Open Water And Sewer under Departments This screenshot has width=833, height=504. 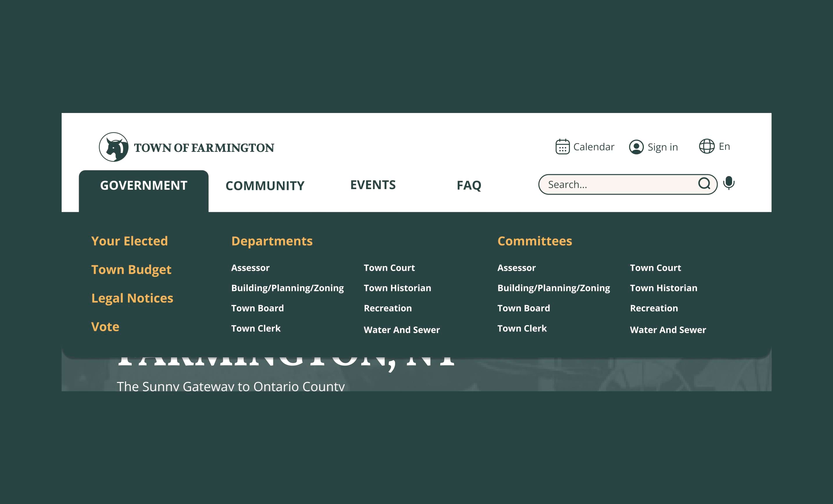point(402,330)
